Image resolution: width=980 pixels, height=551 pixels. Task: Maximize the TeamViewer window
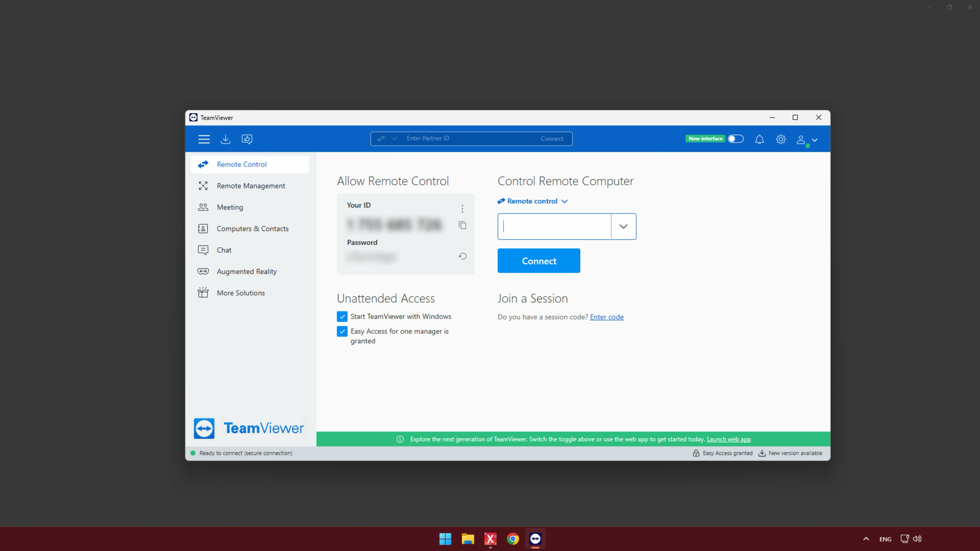[795, 118]
